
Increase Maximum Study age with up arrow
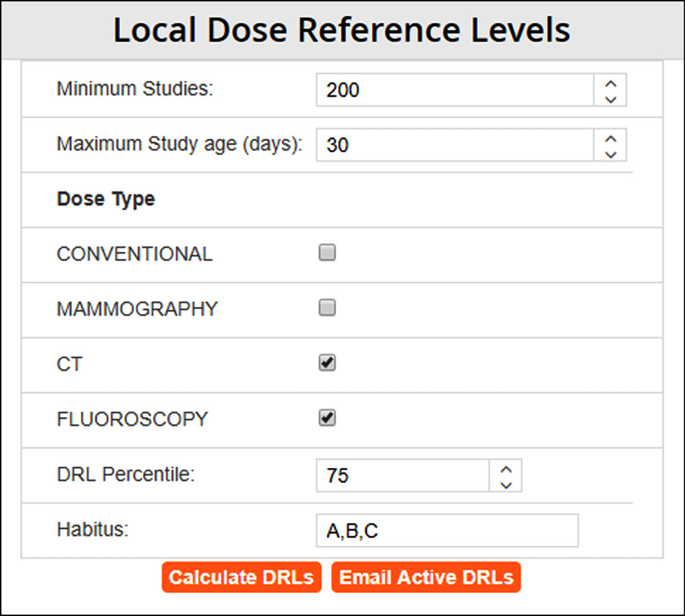611,138
